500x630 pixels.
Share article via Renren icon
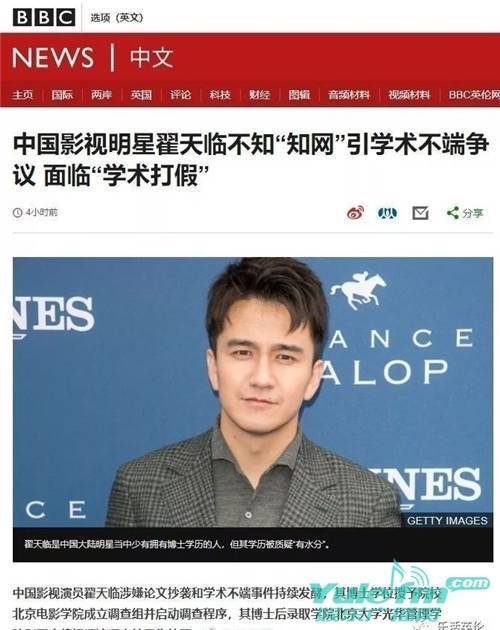(387, 213)
